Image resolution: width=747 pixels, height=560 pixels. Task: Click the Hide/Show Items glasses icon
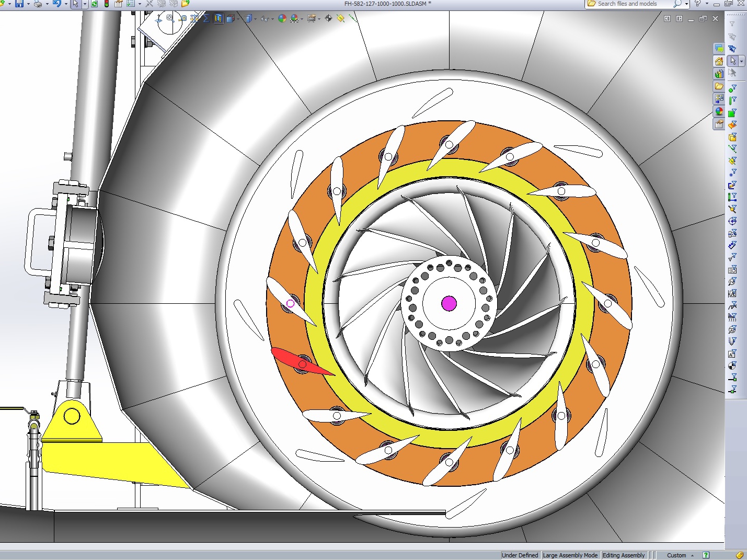point(265,19)
